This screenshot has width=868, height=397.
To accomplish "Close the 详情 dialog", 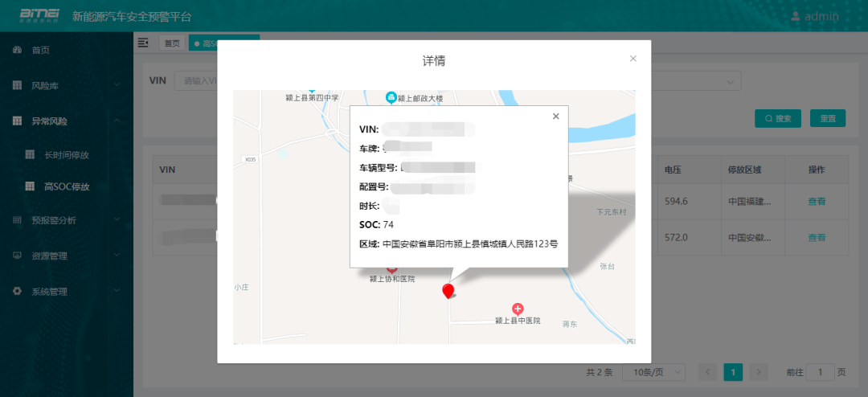I will click(633, 59).
